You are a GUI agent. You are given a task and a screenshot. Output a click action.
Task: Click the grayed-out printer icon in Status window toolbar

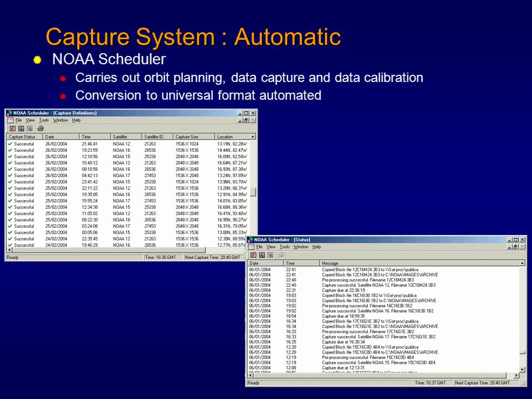pyautogui.click(x=282, y=255)
